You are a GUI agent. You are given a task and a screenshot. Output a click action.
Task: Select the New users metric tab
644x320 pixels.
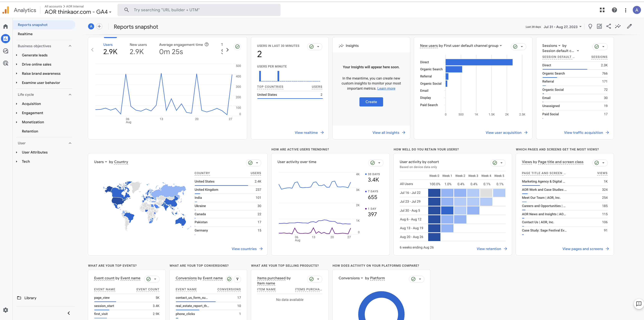point(138,49)
